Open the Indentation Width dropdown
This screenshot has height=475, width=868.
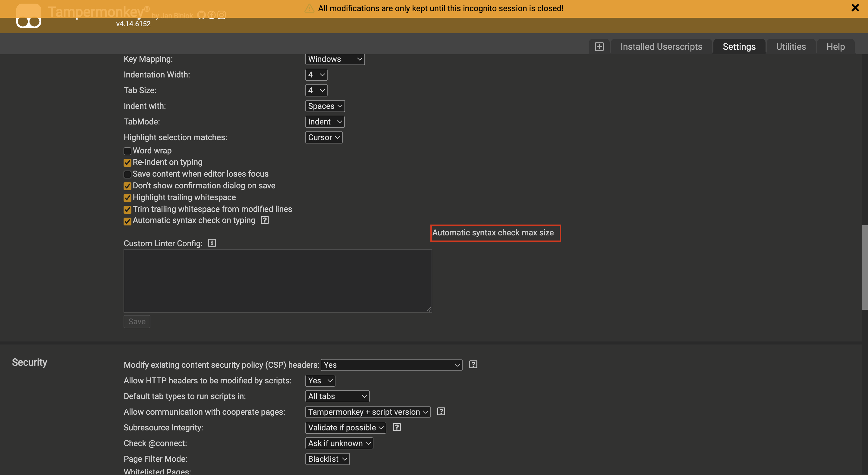point(316,74)
